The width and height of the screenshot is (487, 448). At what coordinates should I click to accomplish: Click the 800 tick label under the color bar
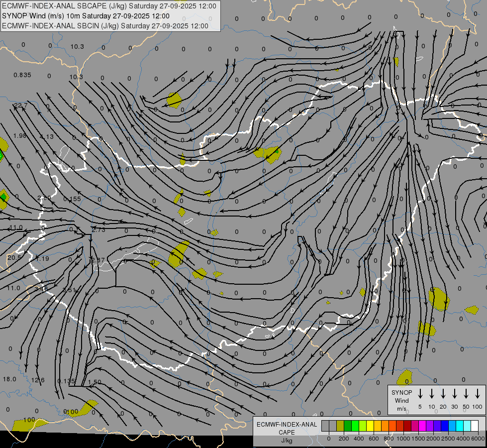click(x=389, y=439)
